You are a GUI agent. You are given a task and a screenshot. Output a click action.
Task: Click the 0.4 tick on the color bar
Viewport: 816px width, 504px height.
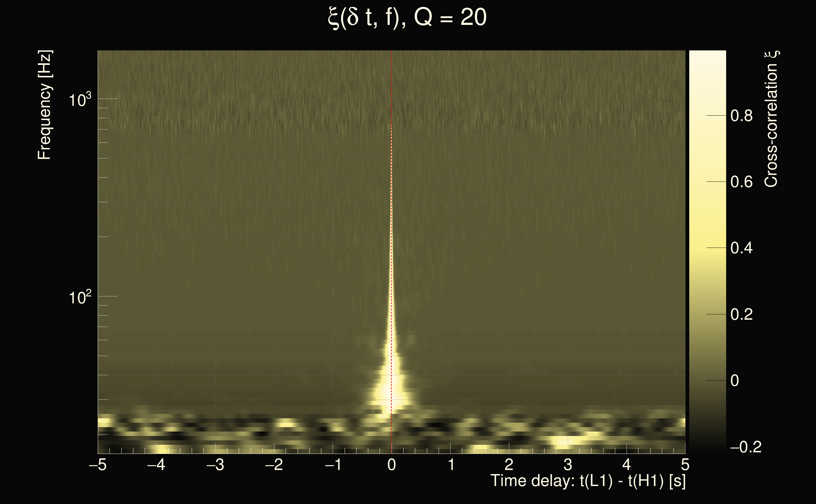[x=741, y=248]
